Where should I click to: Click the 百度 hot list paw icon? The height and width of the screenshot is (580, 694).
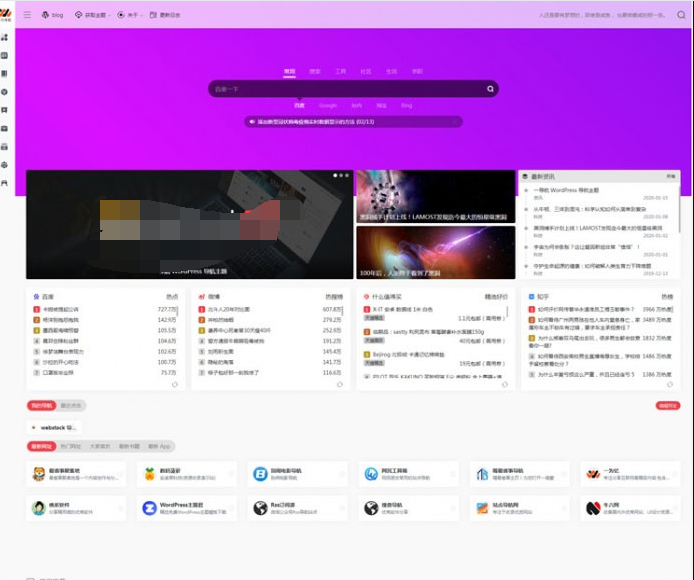click(x=36, y=296)
